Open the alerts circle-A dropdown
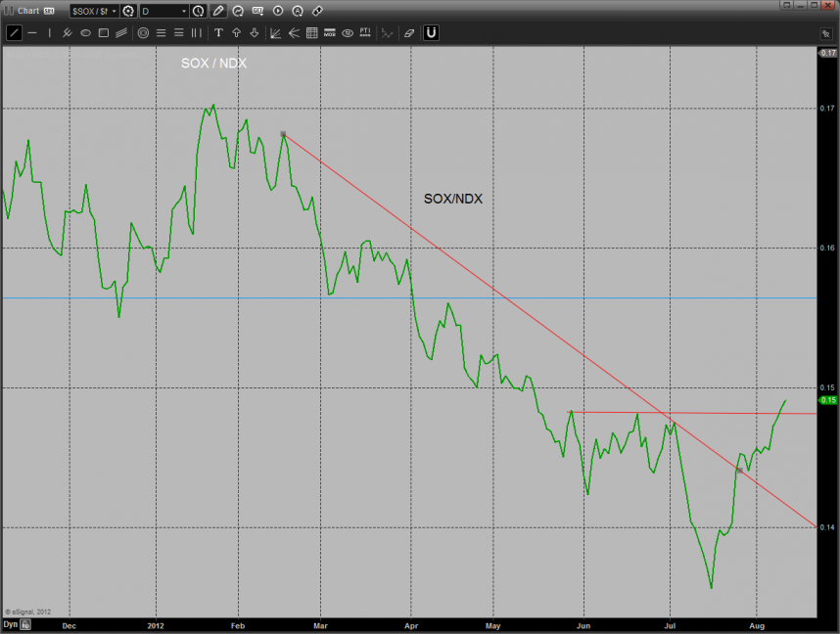This screenshot has width=840, height=634. 298,11
